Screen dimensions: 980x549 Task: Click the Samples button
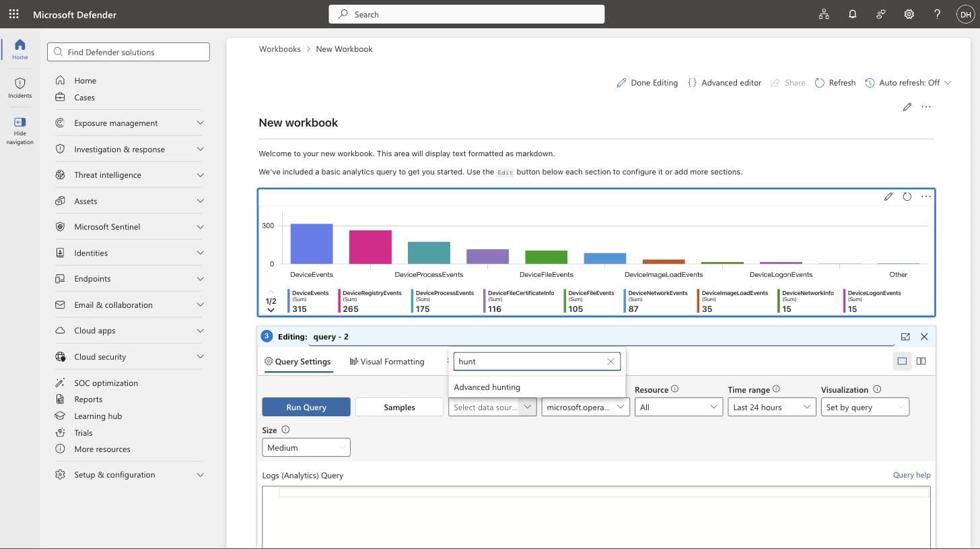pyautogui.click(x=399, y=407)
